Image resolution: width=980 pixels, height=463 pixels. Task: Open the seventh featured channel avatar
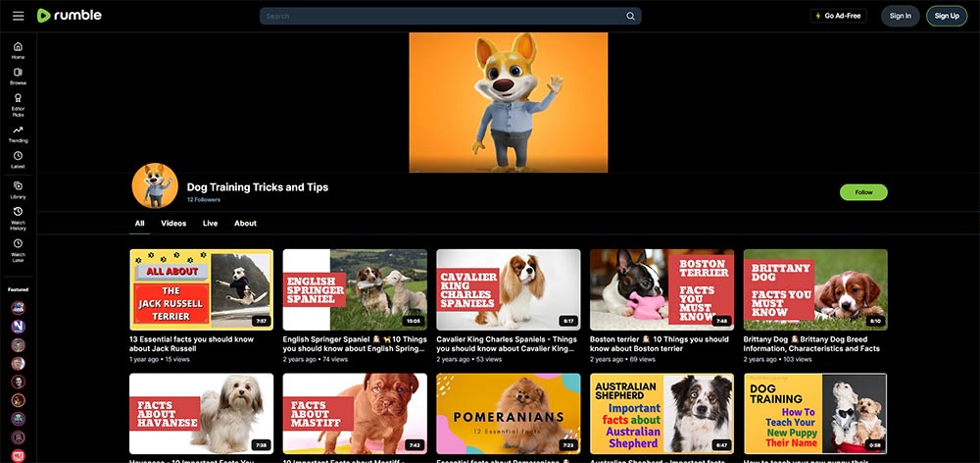(x=18, y=419)
